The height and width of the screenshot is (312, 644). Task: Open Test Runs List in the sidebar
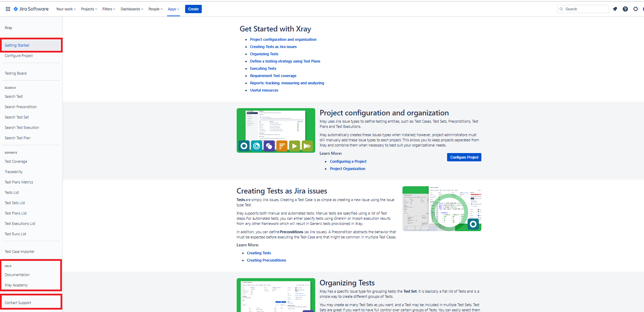[x=16, y=234]
